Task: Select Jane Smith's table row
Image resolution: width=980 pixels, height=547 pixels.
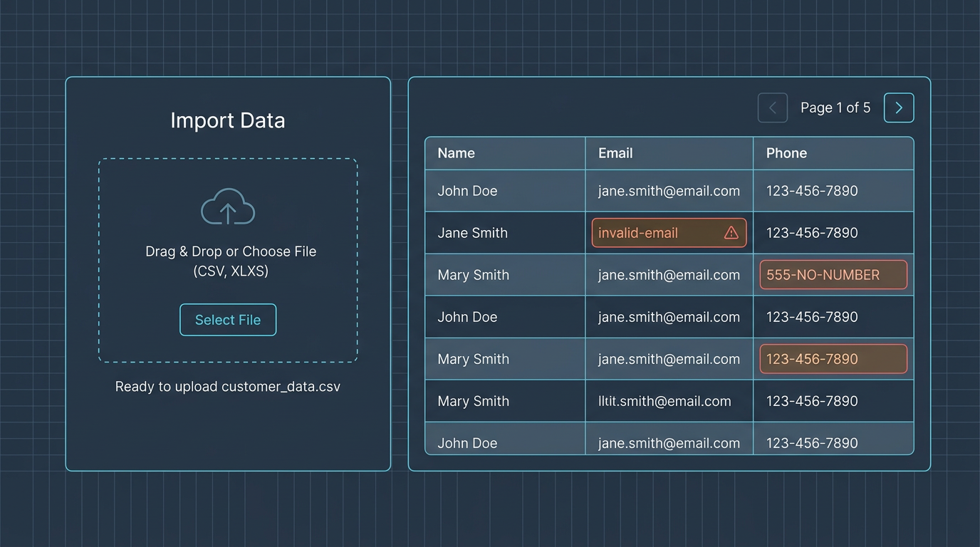Action: pos(505,232)
